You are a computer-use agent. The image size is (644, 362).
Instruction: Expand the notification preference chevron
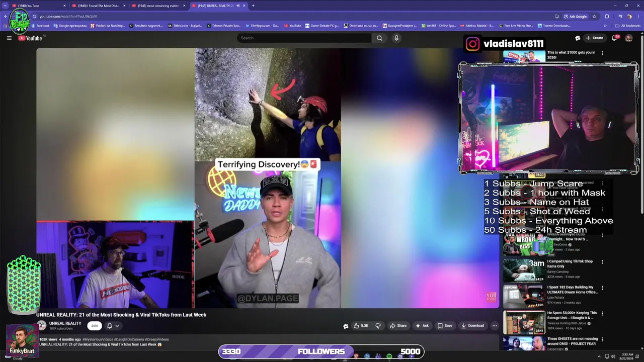117,326
